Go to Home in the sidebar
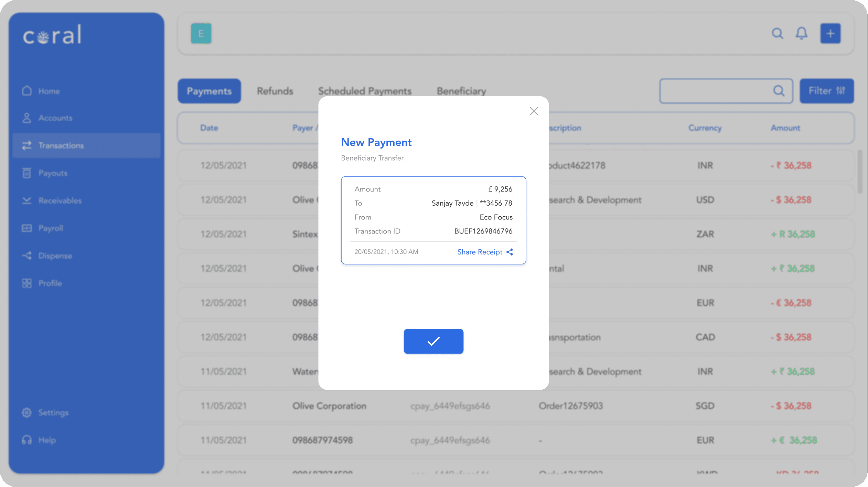 (x=49, y=91)
